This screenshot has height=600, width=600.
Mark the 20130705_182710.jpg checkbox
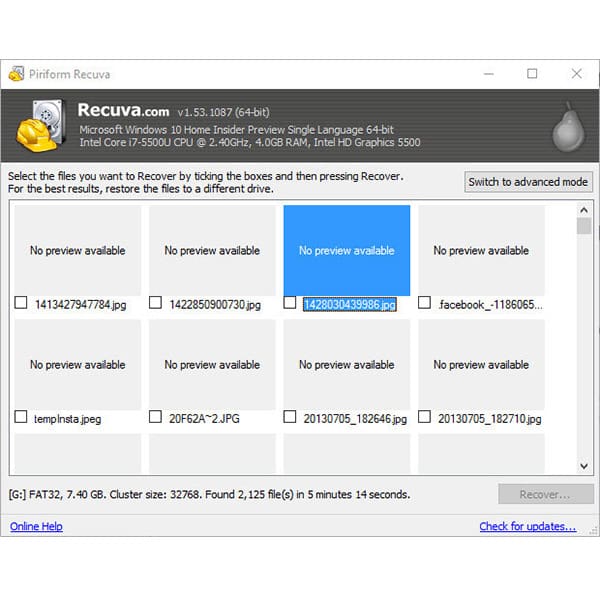coord(424,416)
